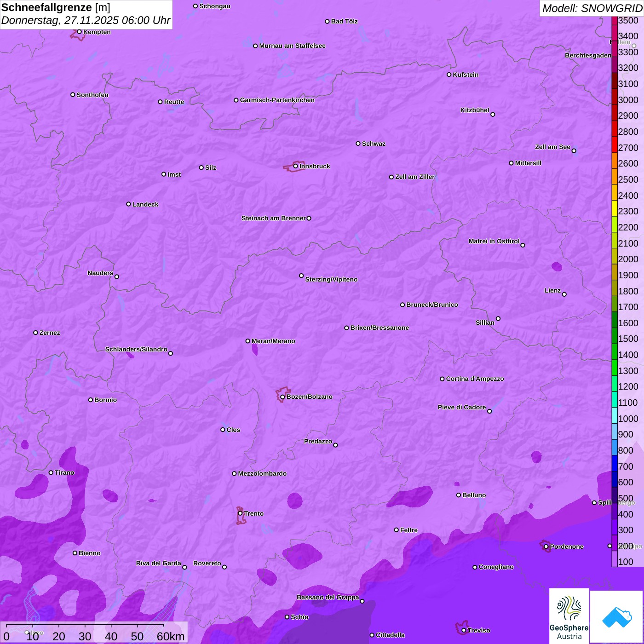Click the Bassano del Grappa label
Image resolution: width=644 pixels, height=644 pixels.
click(328, 597)
